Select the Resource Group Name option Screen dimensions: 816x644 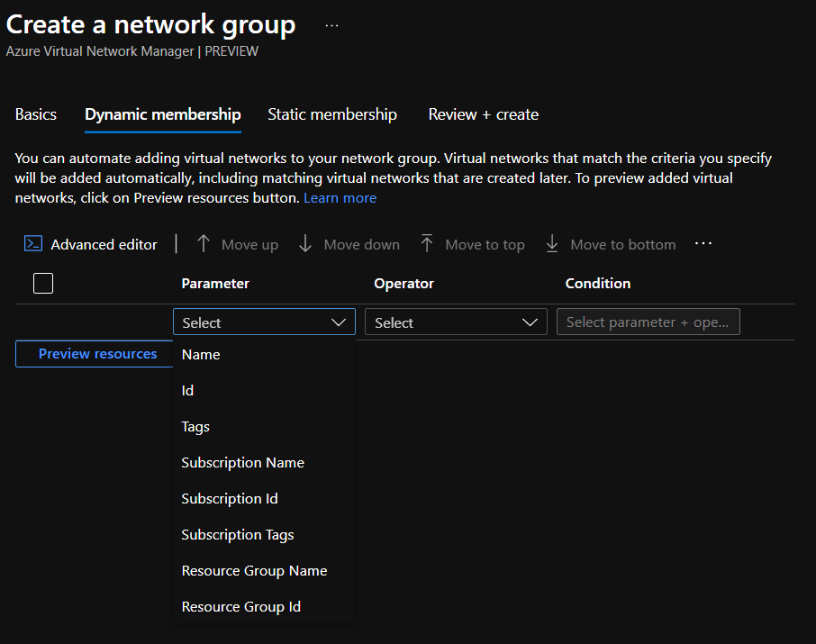[254, 571]
